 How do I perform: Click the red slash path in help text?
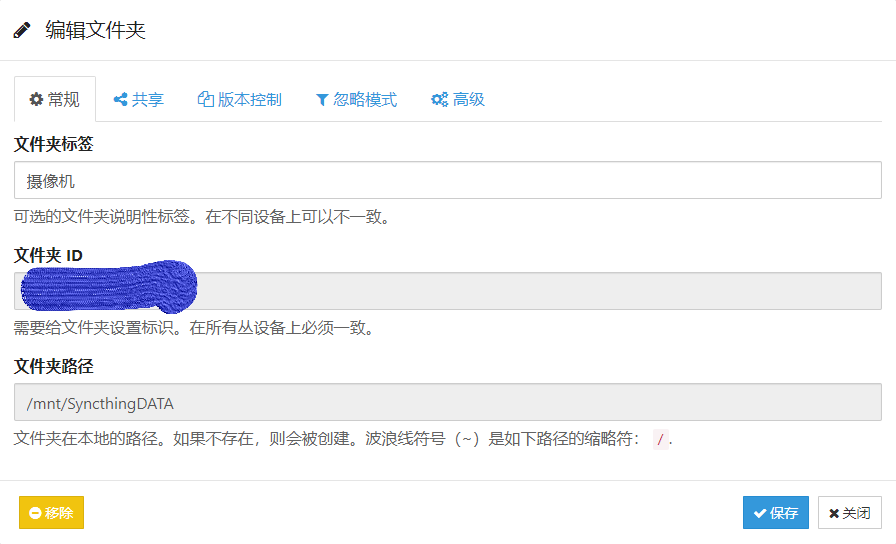pyautogui.click(x=659, y=440)
